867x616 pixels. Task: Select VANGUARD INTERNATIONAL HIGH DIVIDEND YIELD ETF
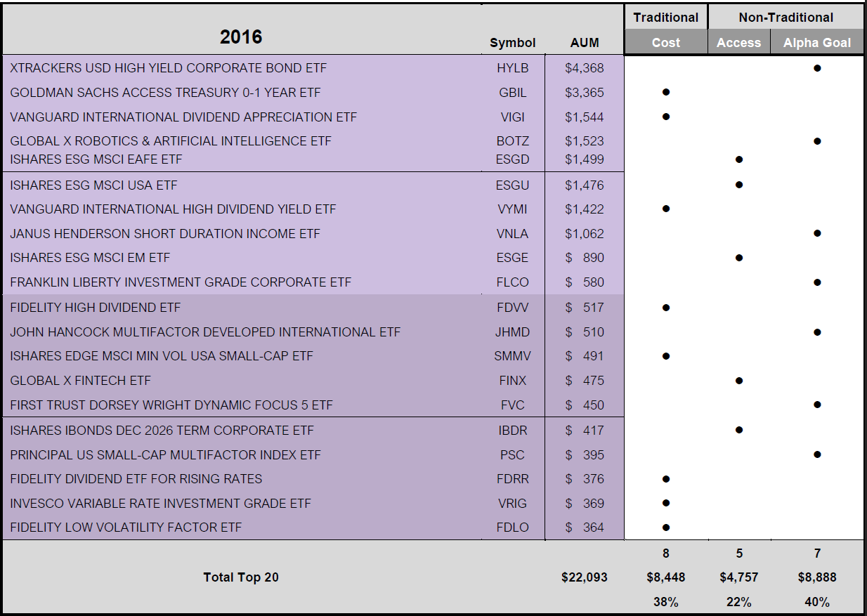click(x=173, y=209)
